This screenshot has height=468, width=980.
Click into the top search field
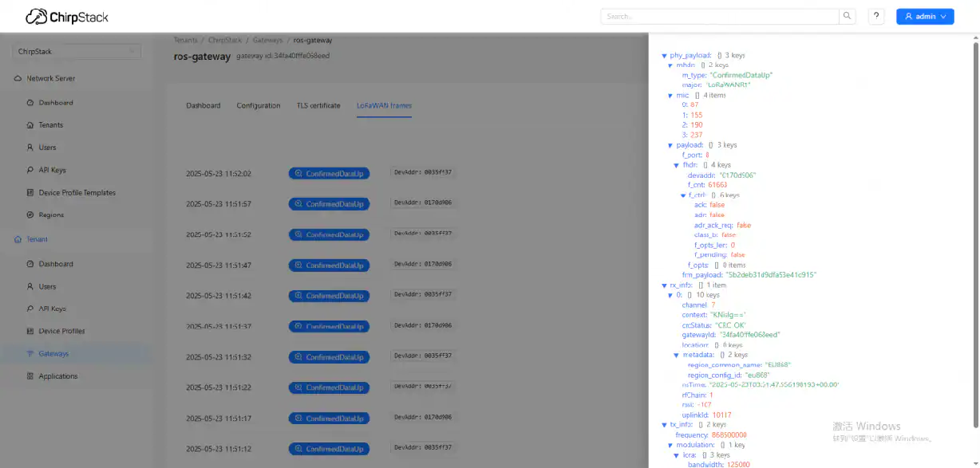[x=719, y=16]
